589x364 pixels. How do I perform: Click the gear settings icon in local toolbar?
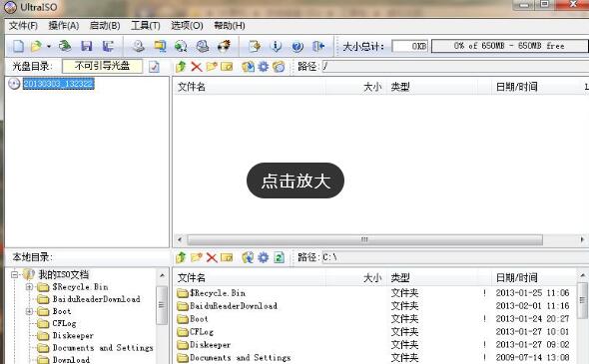(x=264, y=257)
